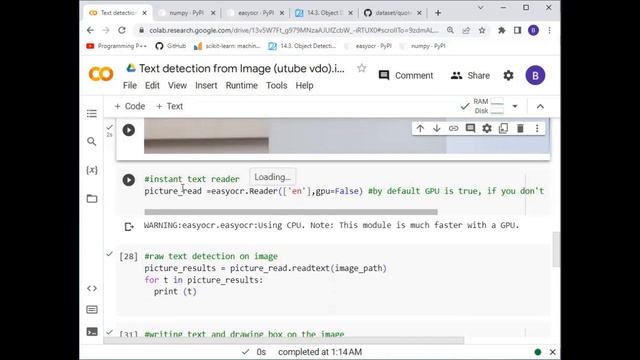Open Colab settings gear in header
This screenshot has height=360, width=640.
pyautogui.click(x=508, y=76)
